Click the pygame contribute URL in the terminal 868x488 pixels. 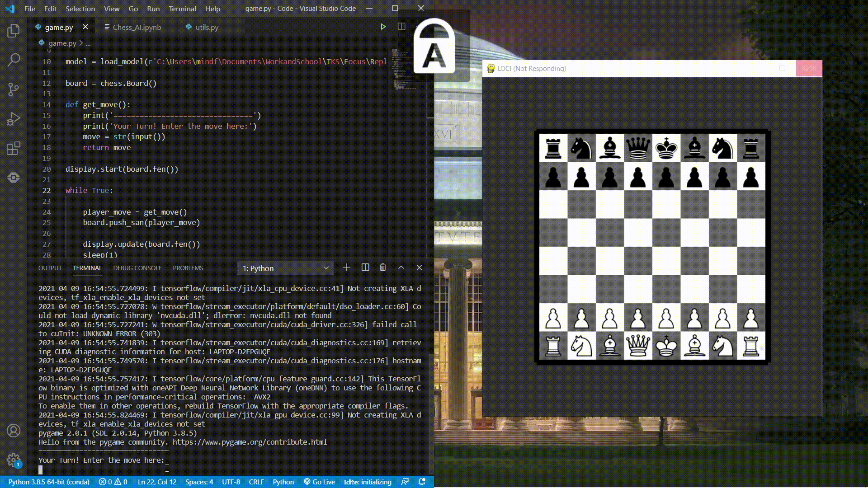[250, 442]
